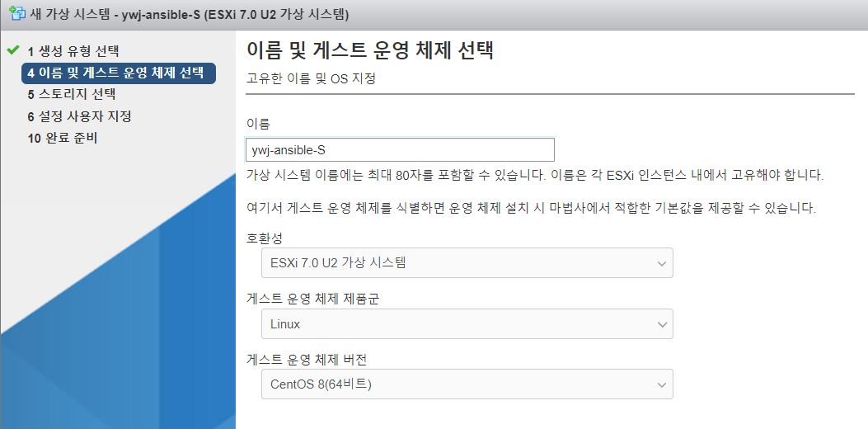Click the 이름 input field with ywj-ansible-S
The height and width of the screenshot is (429, 868).
pos(400,149)
